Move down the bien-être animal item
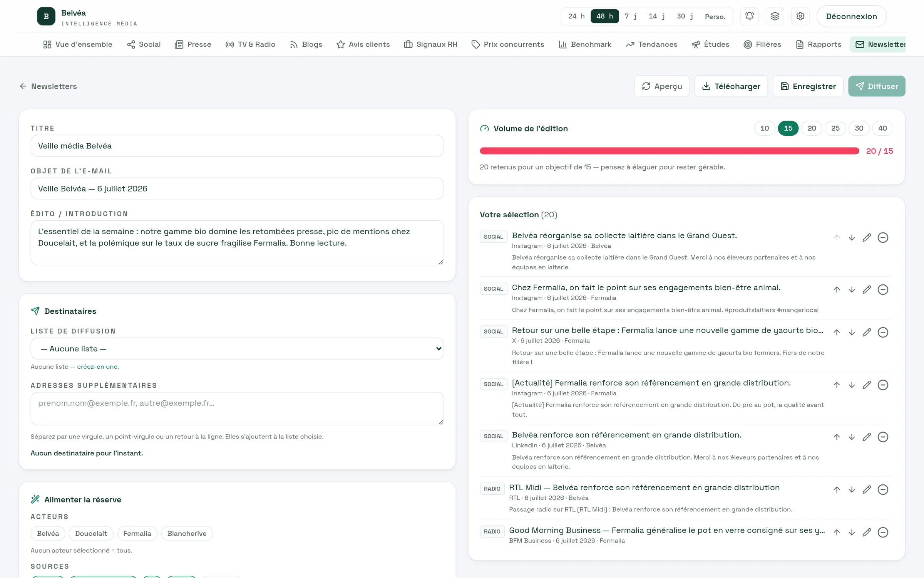 (x=852, y=290)
